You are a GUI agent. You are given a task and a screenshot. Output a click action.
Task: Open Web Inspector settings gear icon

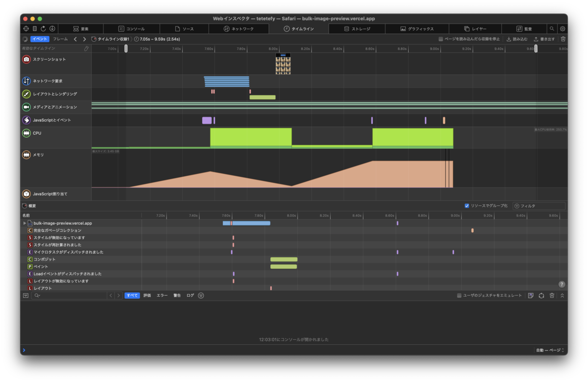pos(563,29)
